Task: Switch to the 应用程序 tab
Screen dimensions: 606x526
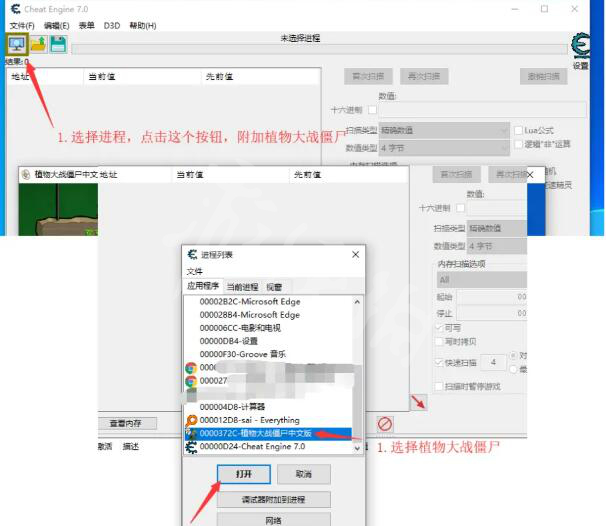Action: point(203,286)
